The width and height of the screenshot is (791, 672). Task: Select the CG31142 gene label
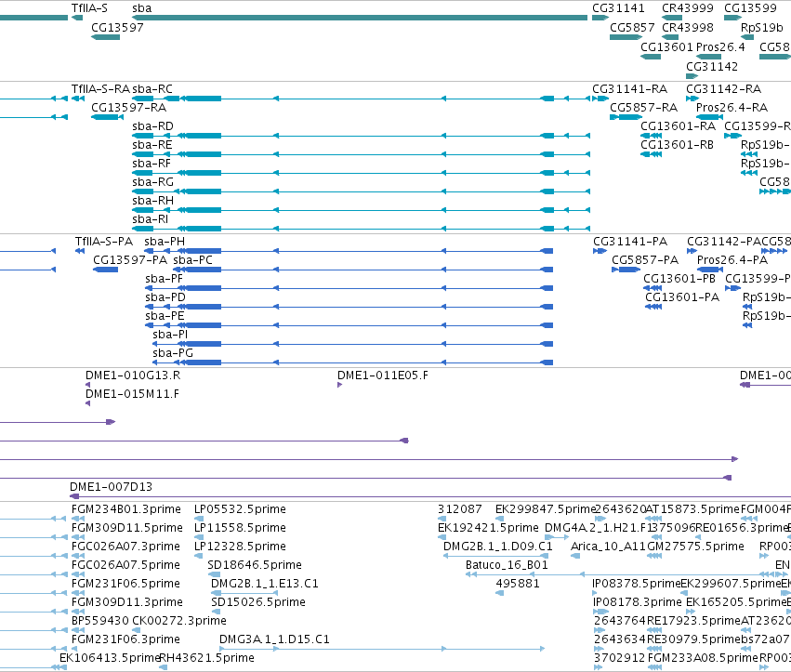click(712, 66)
